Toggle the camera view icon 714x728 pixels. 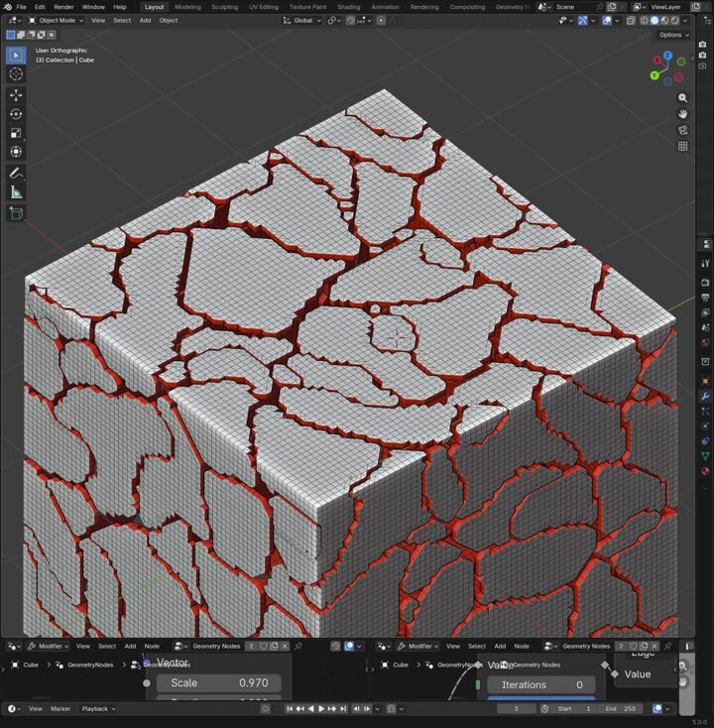(682, 130)
